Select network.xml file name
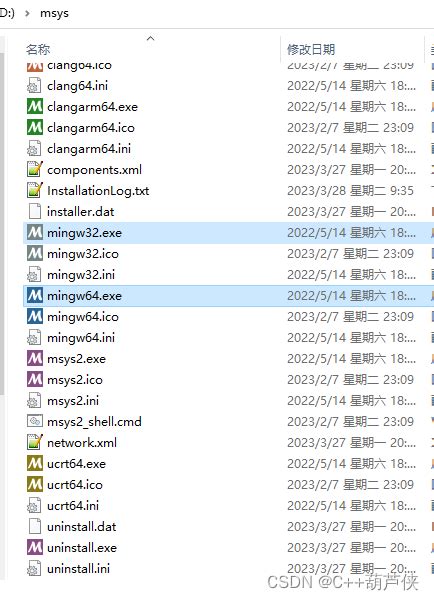Screen dimensions: 434x600 [82, 443]
